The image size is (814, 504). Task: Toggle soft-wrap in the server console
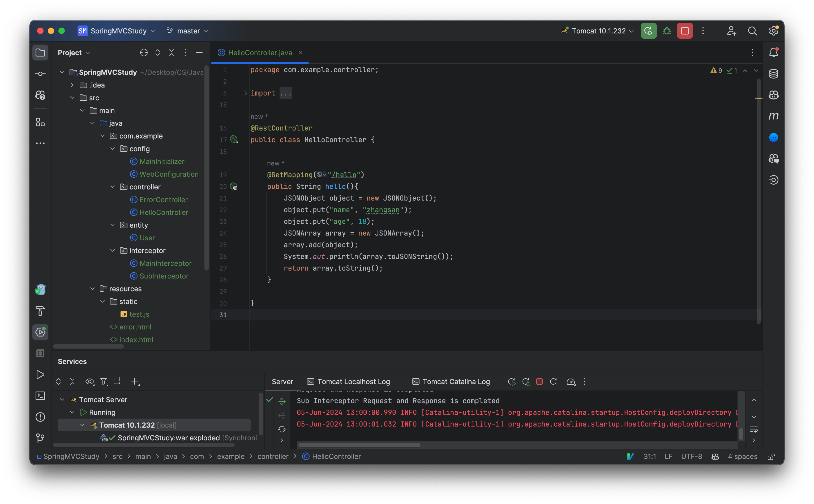tap(754, 429)
